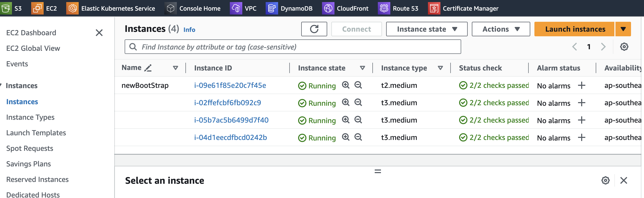This screenshot has width=644, height=198.
Task: Open the DynamoDB service shortcut icon
Action: (272, 8)
